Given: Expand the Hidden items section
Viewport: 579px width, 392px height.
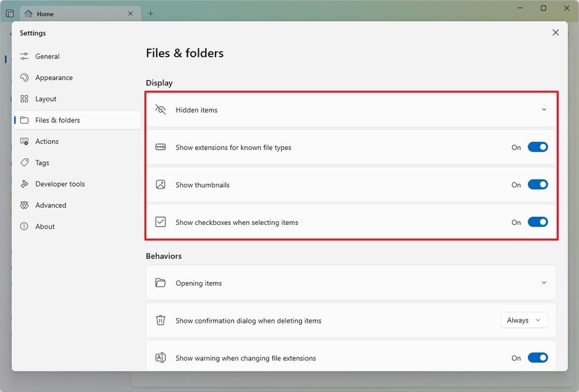Looking at the screenshot, I should click(x=544, y=109).
